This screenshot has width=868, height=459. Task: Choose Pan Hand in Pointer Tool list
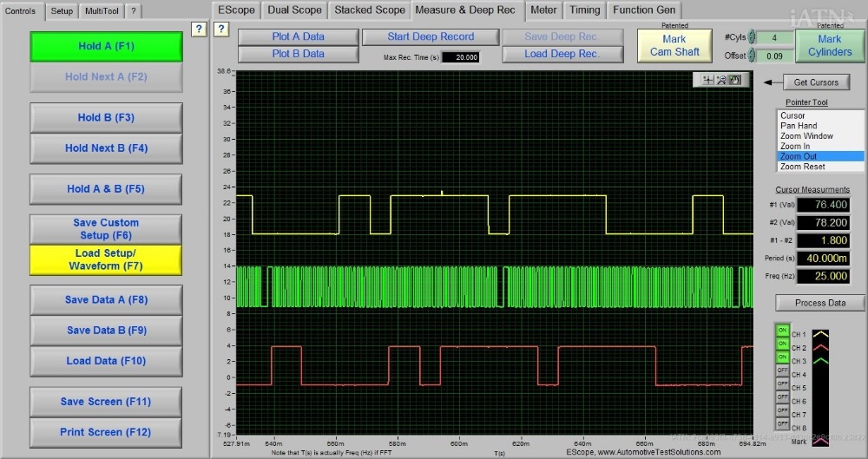(820, 126)
